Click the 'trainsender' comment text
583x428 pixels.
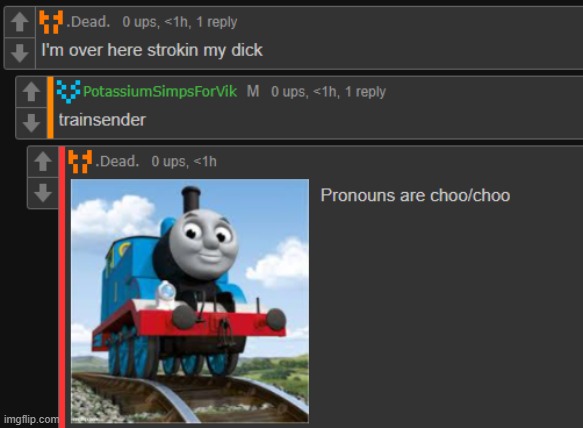102,120
